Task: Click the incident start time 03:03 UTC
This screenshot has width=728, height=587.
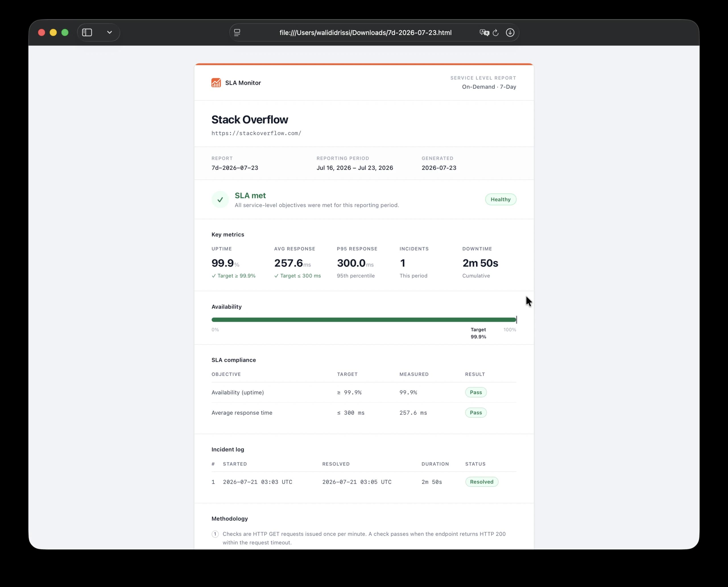Action: click(x=258, y=482)
